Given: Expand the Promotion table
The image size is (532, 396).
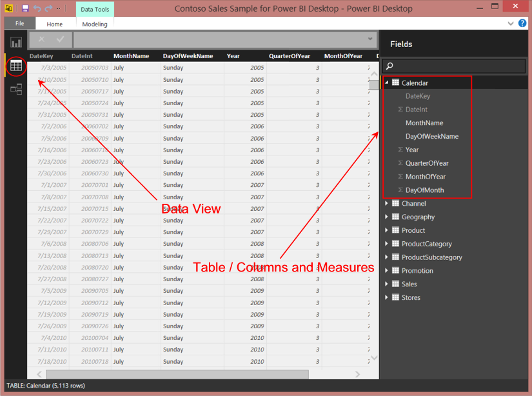Looking at the screenshot, I should [386, 270].
